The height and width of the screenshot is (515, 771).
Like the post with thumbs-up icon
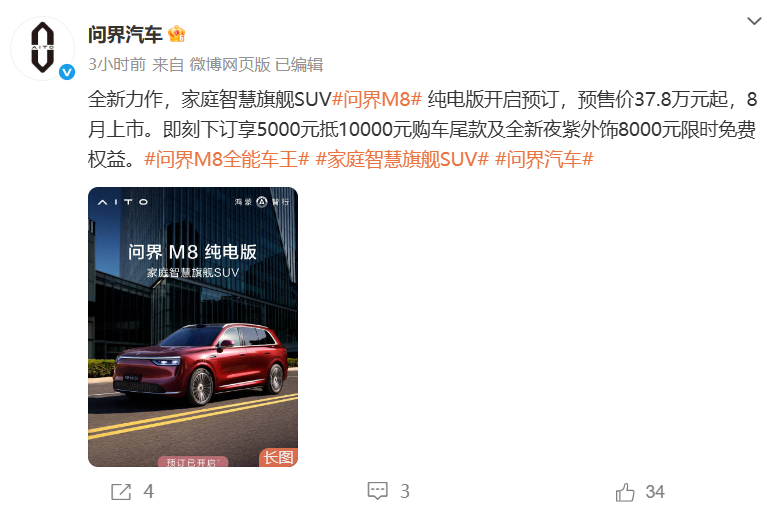(625, 491)
